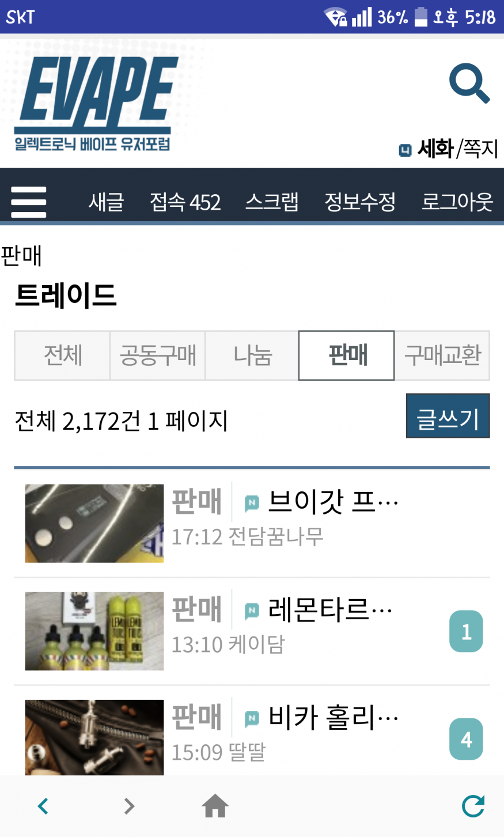Open the hamburger menu icon
Screen dimensions: 504x837
coord(29,202)
